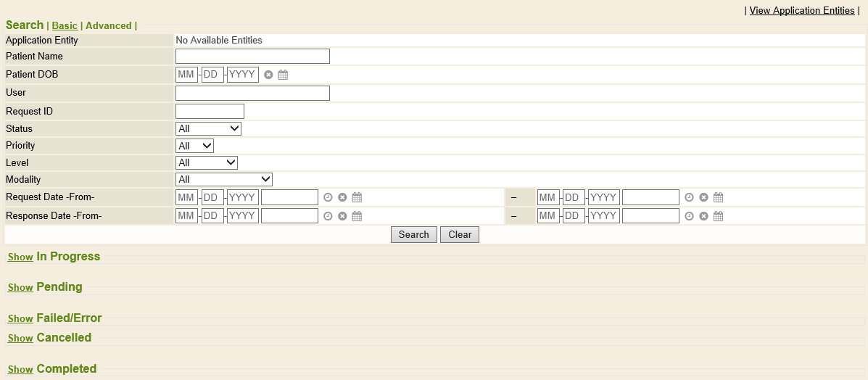Clear the Patient DOB date field
The width and height of the screenshot is (868, 380).
point(268,75)
